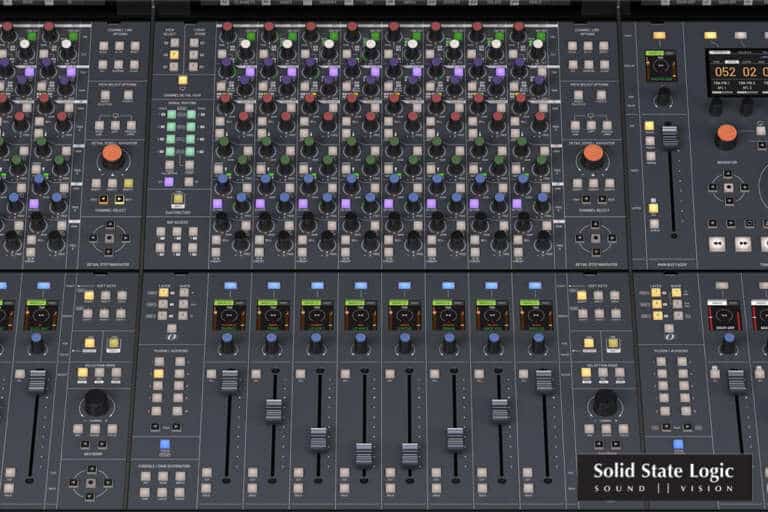Toggle purple lit button below green LED meters

[169, 182]
